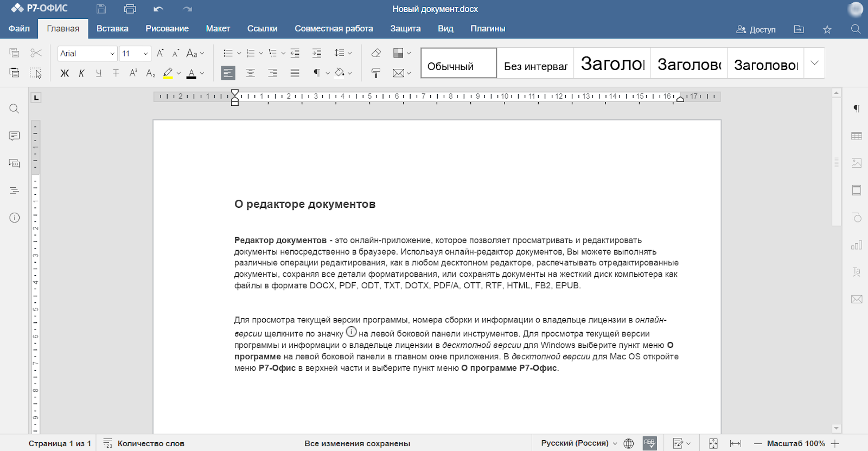868x451 pixels.
Task: Open Comments panel in left sidebar
Action: [x=15, y=136]
